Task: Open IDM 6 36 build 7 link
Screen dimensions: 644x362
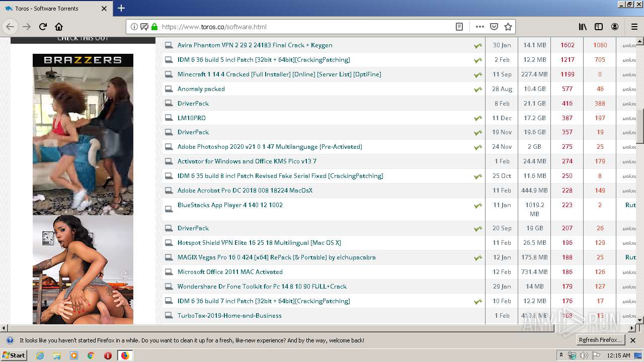Action: pos(264,301)
